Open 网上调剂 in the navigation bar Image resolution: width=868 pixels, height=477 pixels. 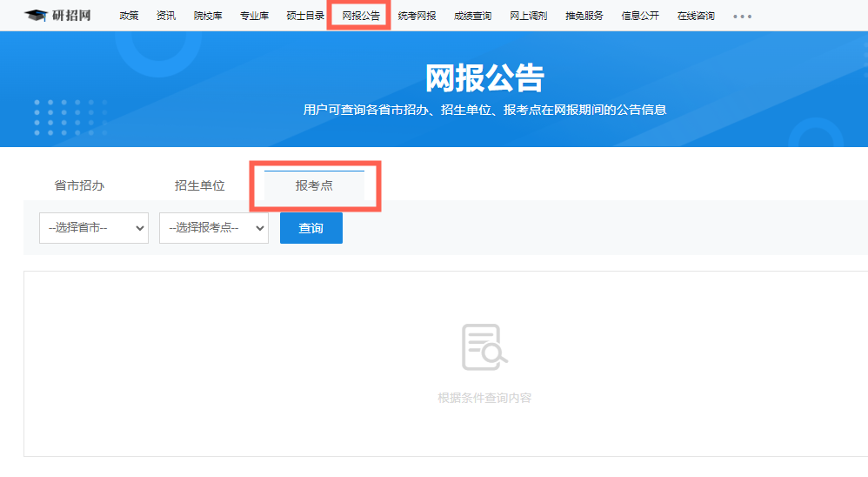click(529, 16)
